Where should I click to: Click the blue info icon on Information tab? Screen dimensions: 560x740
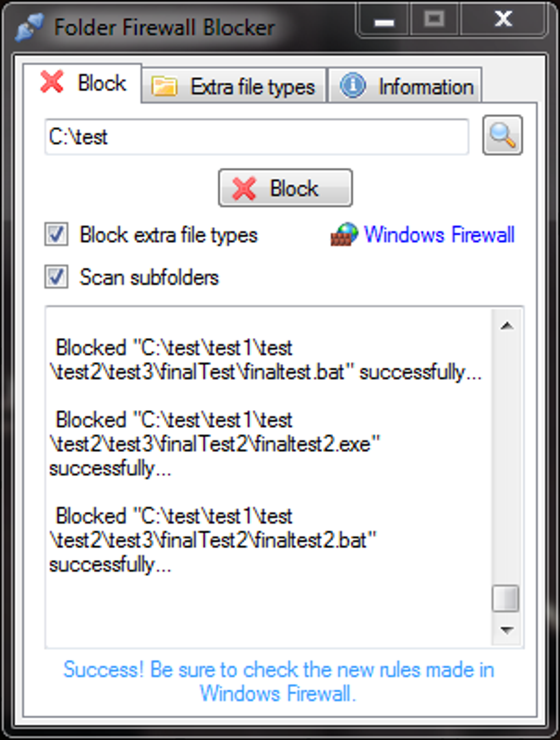point(352,86)
